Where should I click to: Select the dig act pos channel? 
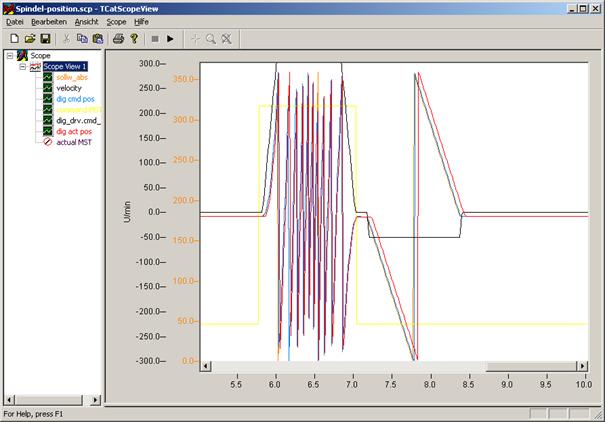pyautogui.click(x=75, y=131)
